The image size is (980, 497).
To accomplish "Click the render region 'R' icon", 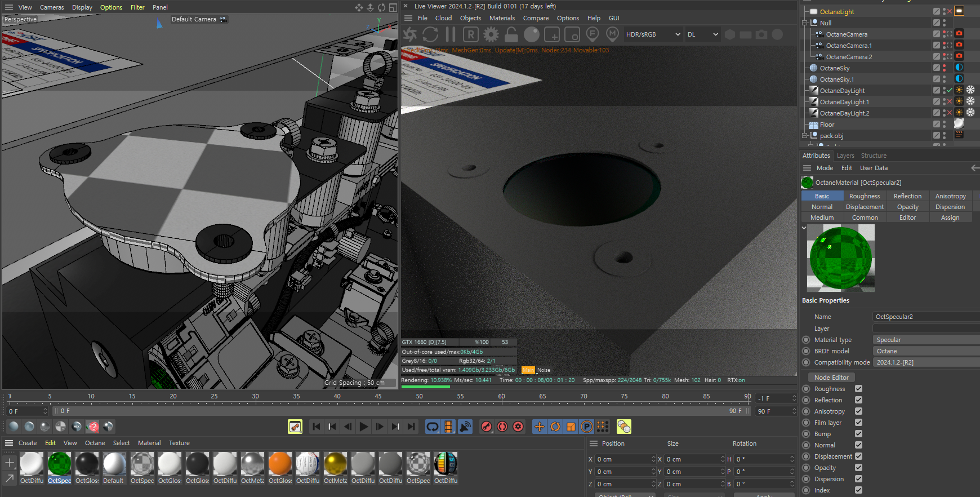I will (471, 35).
